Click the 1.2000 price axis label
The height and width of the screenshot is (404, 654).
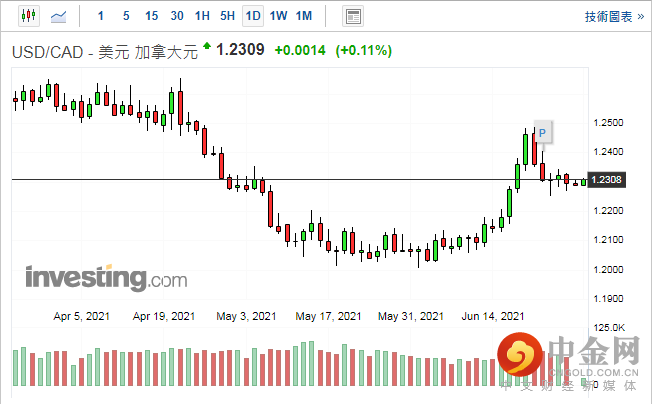608,269
